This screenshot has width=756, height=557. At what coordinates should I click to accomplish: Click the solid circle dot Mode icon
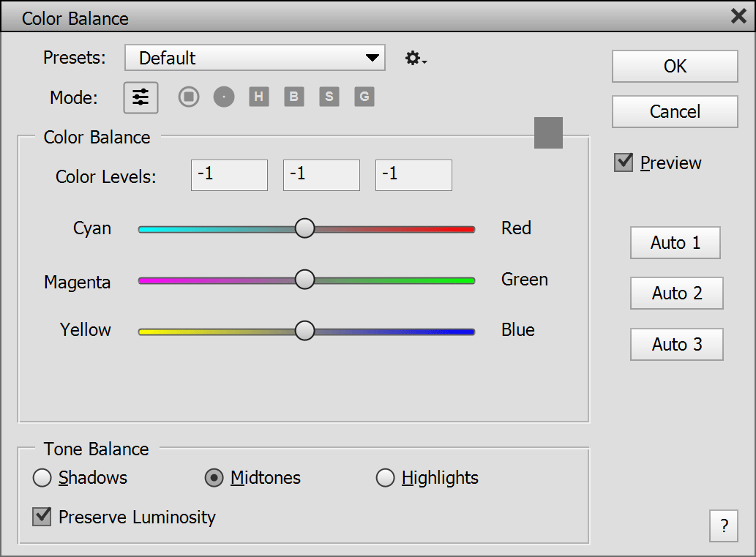tap(224, 97)
